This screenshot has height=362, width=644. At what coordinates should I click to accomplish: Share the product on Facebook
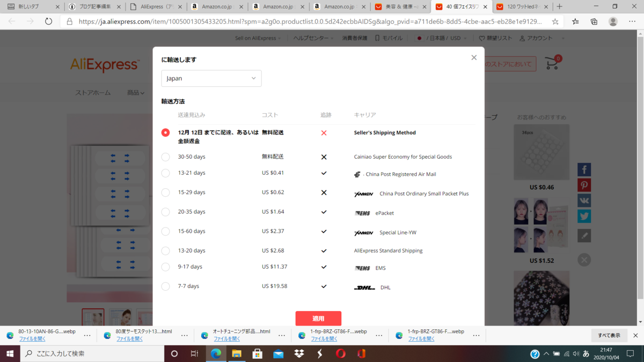tap(584, 169)
